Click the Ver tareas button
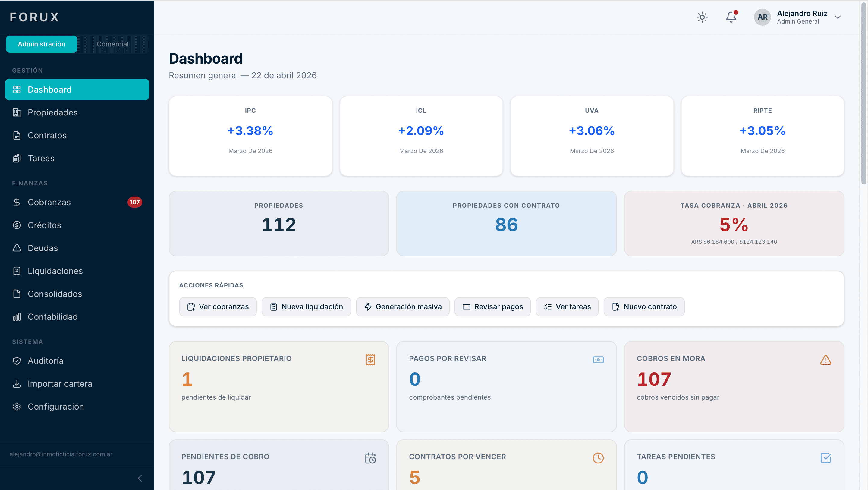The image size is (868, 490). pos(567,307)
